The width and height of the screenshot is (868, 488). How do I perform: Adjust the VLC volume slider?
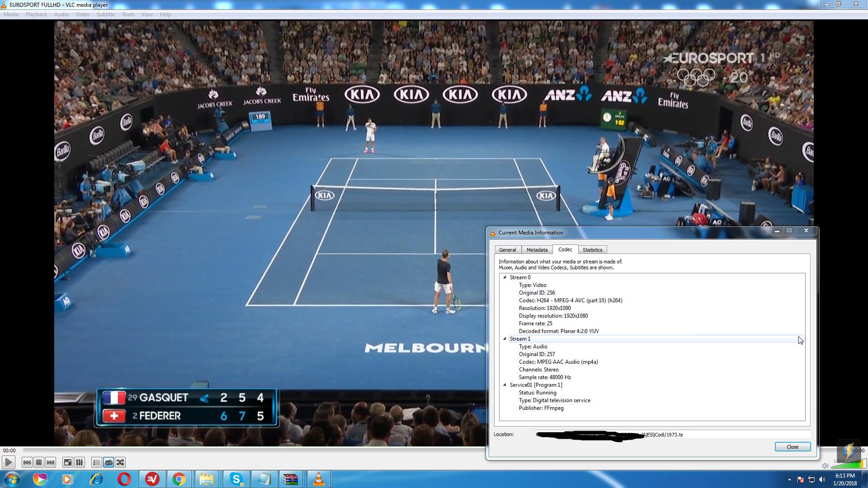click(x=849, y=464)
